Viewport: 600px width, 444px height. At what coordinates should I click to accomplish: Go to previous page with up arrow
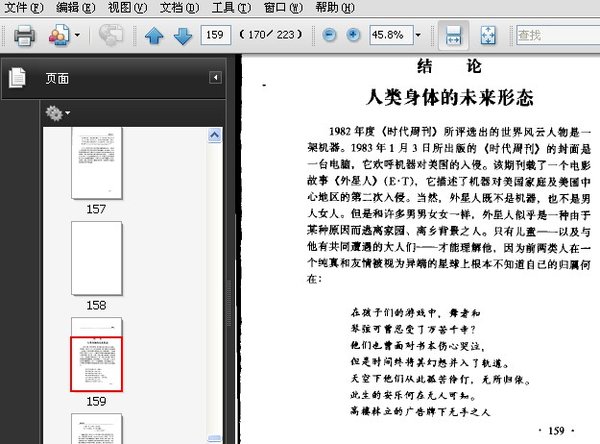click(153, 36)
